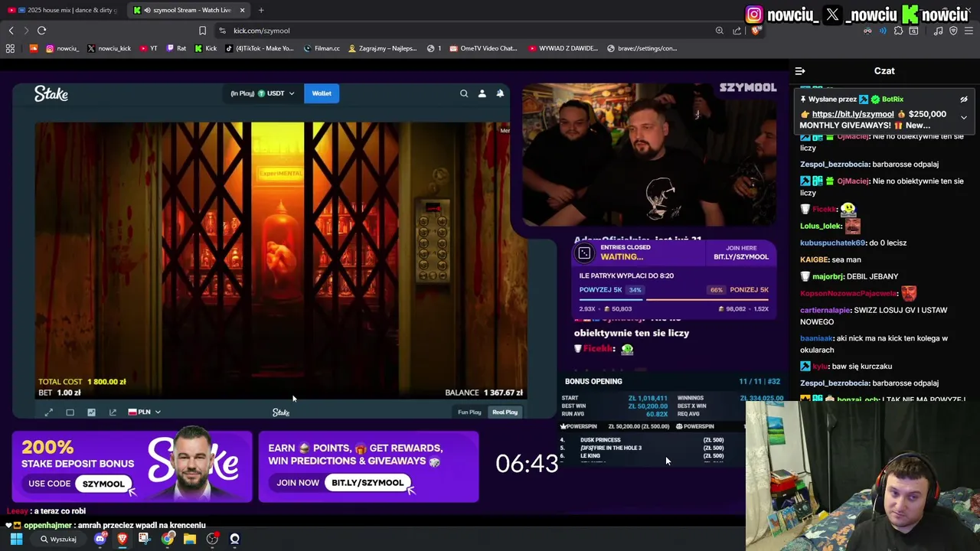Open the apps grid in bookmarks bar
Screen dimensions: 980x551
10,48
